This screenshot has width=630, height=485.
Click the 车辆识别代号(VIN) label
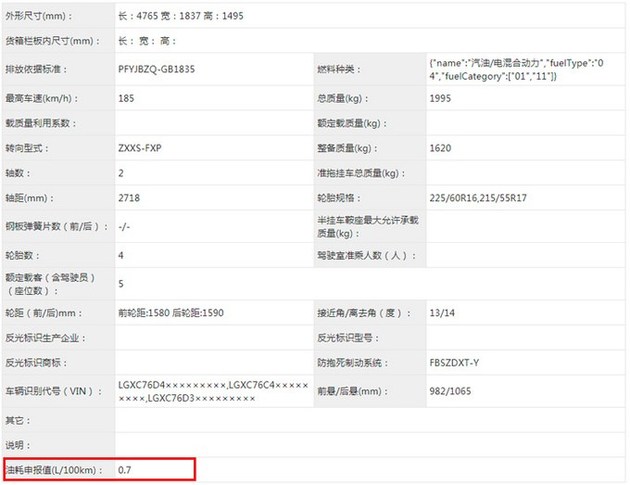tap(53, 391)
